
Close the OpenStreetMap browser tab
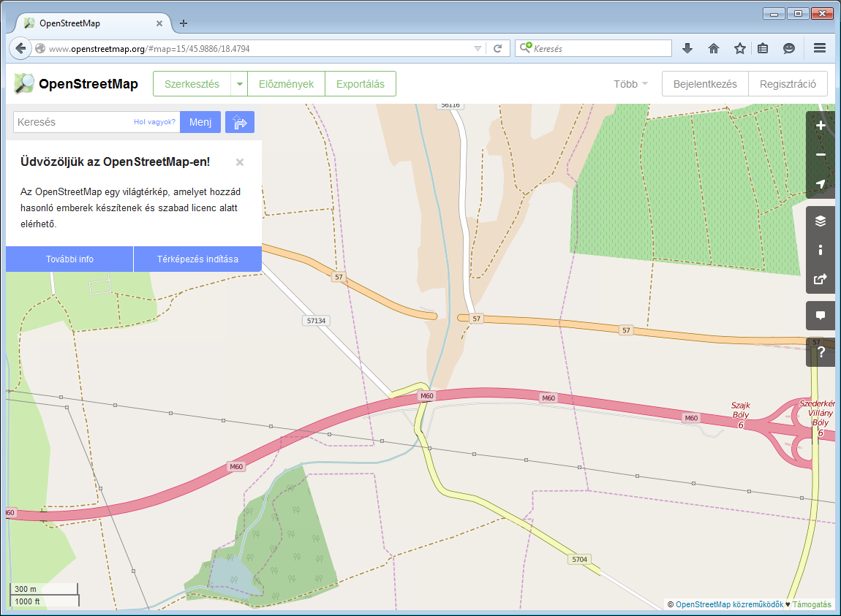click(159, 23)
